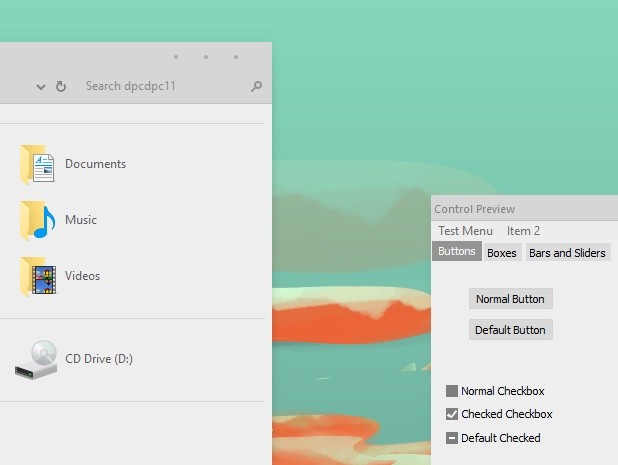618x465 pixels.
Task: Open the Test Menu in Control Preview
Action: pos(465,231)
